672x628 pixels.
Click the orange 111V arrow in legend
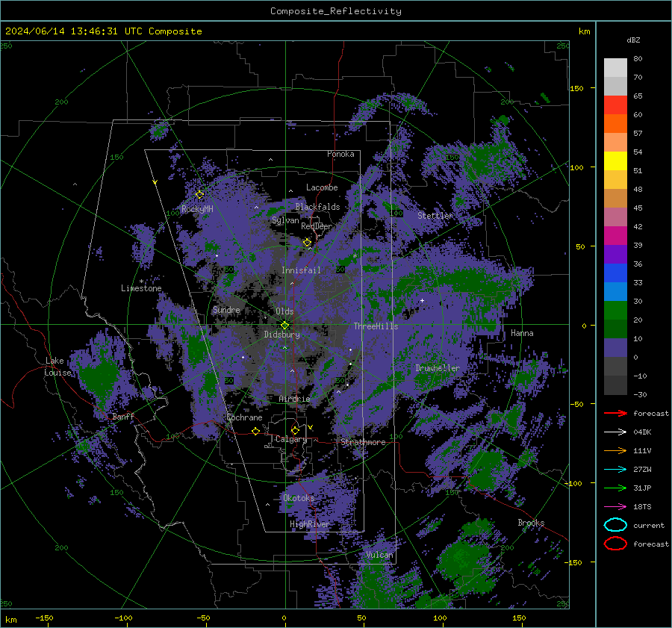[x=615, y=450]
